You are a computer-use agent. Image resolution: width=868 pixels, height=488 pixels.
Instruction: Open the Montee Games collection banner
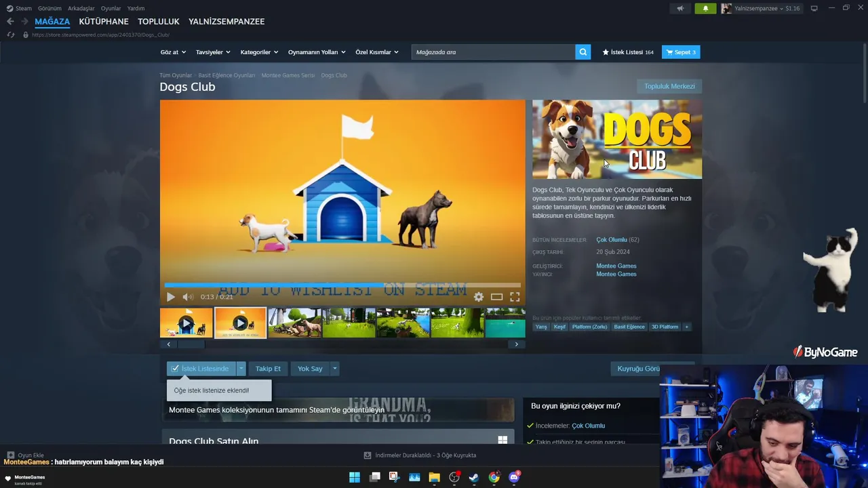tap(338, 409)
